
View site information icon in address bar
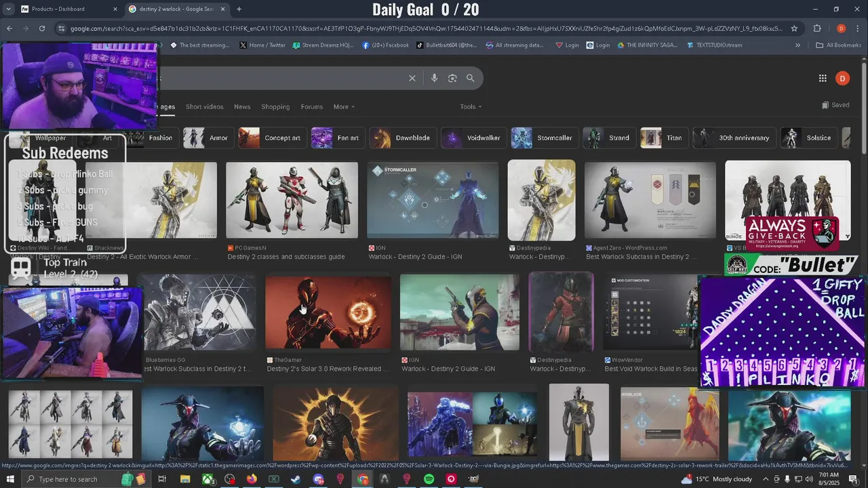(x=62, y=28)
